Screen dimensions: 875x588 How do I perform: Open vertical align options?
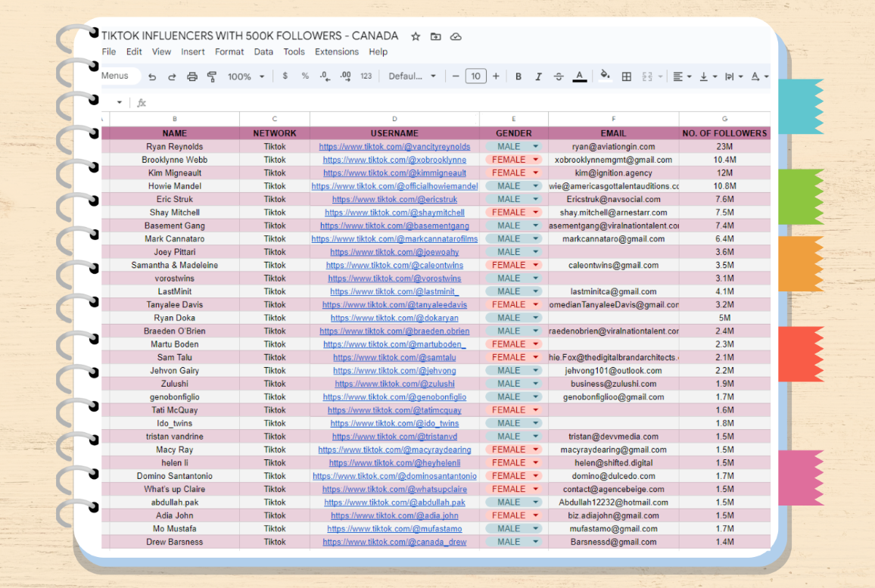tap(707, 76)
